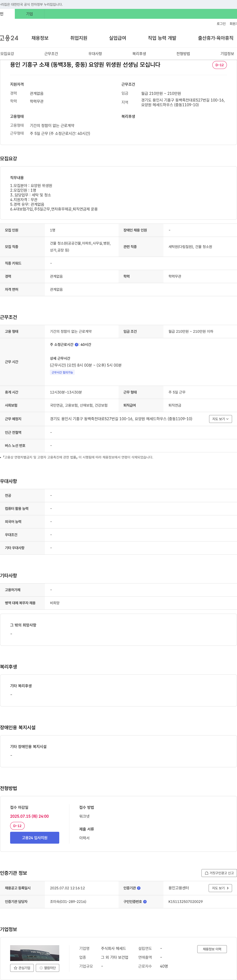Open the 직업 능력 개발 menu
The width and height of the screenshot is (237, 980).
click(162, 38)
